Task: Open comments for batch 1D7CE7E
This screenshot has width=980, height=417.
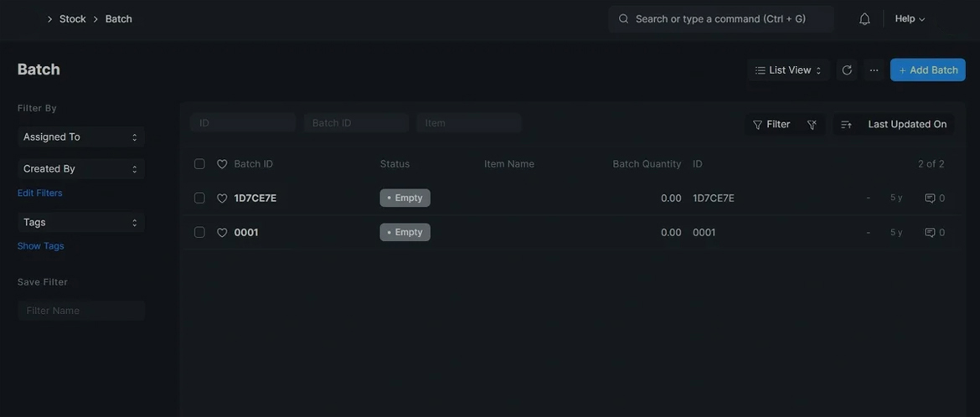Action: pyautogui.click(x=935, y=198)
